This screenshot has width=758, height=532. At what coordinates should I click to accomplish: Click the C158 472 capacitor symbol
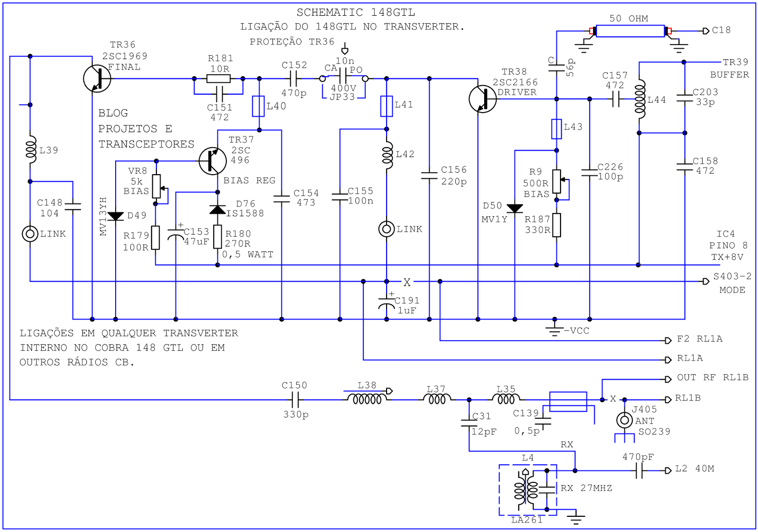click(685, 167)
